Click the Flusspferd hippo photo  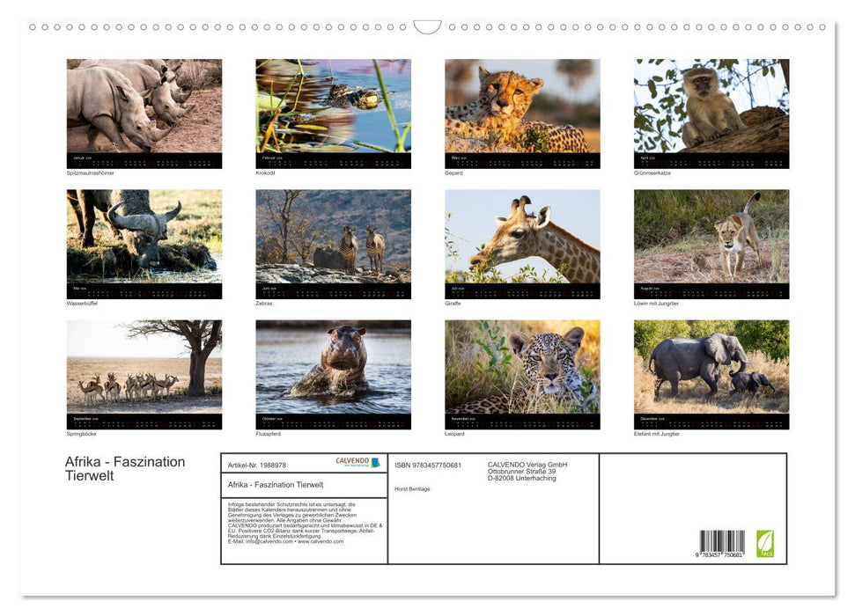pyautogui.click(x=333, y=370)
